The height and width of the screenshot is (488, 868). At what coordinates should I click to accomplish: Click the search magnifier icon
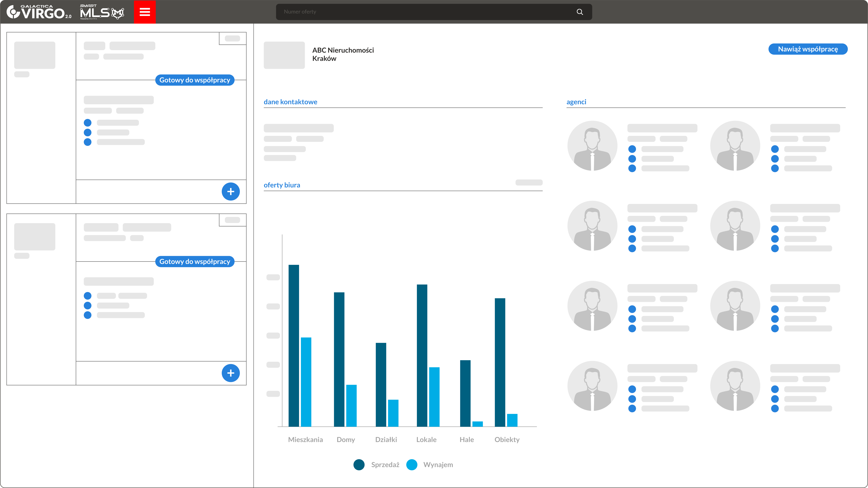(580, 12)
